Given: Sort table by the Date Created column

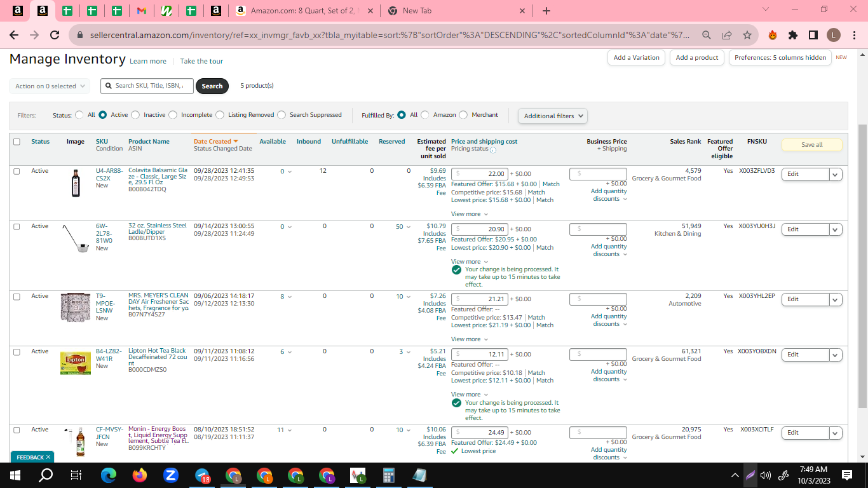Looking at the screenshot, I should [x=215, y=142].
